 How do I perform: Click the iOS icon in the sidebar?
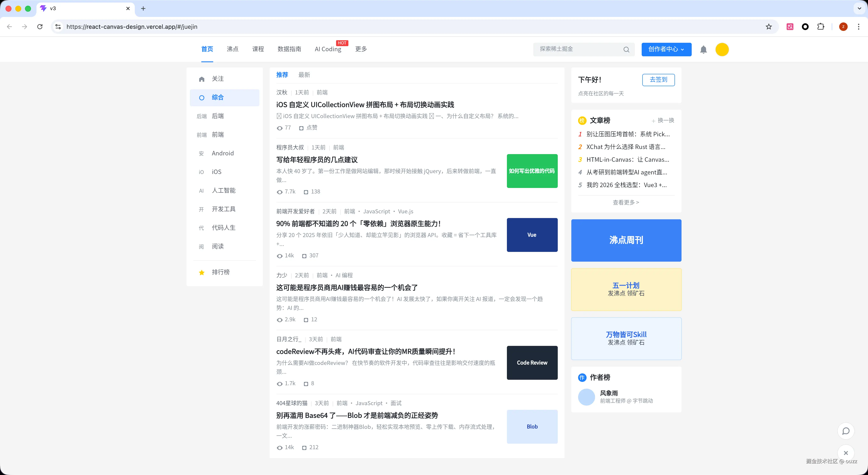(201, 172)
